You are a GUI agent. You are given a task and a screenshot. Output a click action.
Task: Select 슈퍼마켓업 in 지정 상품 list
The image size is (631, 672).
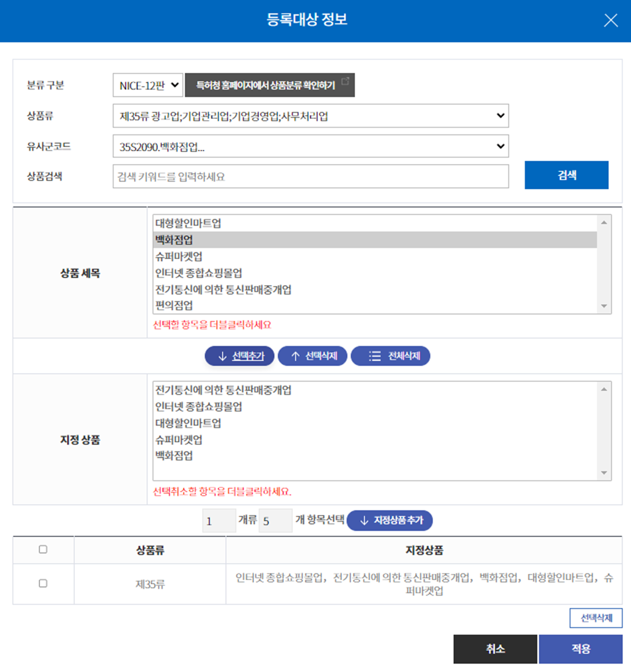[375, 440]
